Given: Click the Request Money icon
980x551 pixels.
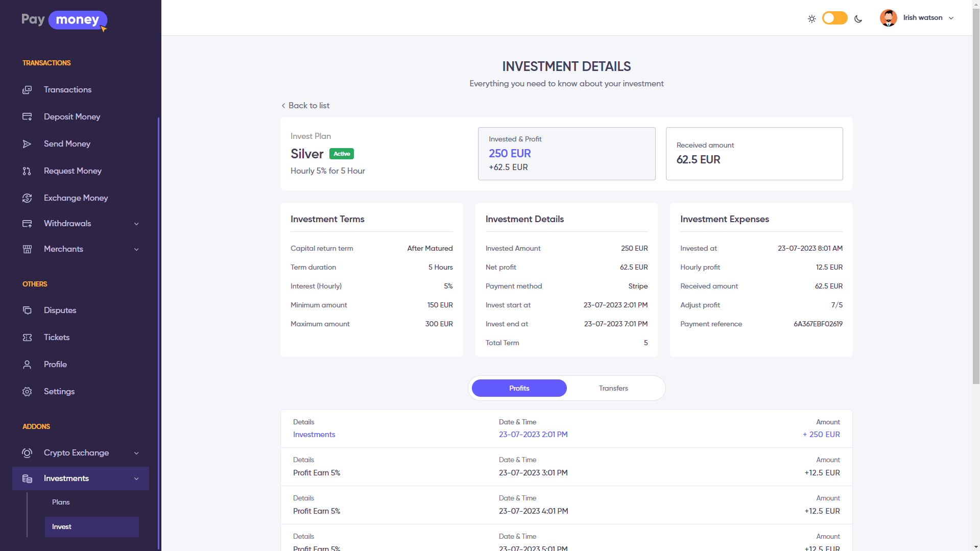Looking at the screenshot, I should pyautogui.click(x=27, y=171).
